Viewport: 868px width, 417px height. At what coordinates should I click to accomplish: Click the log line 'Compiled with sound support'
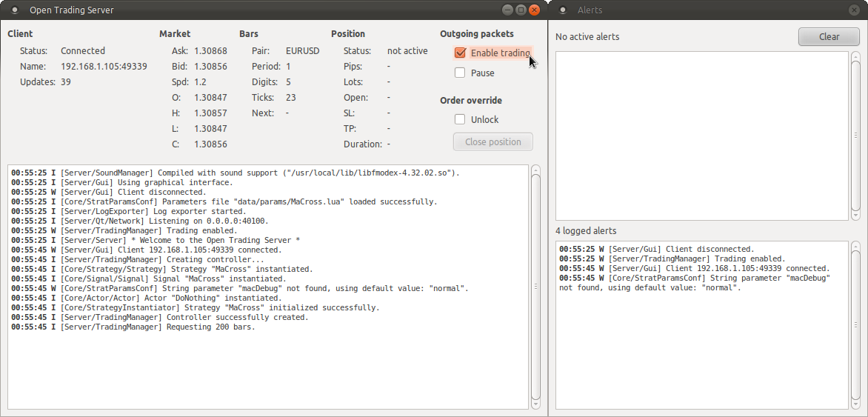click(236, 173)
